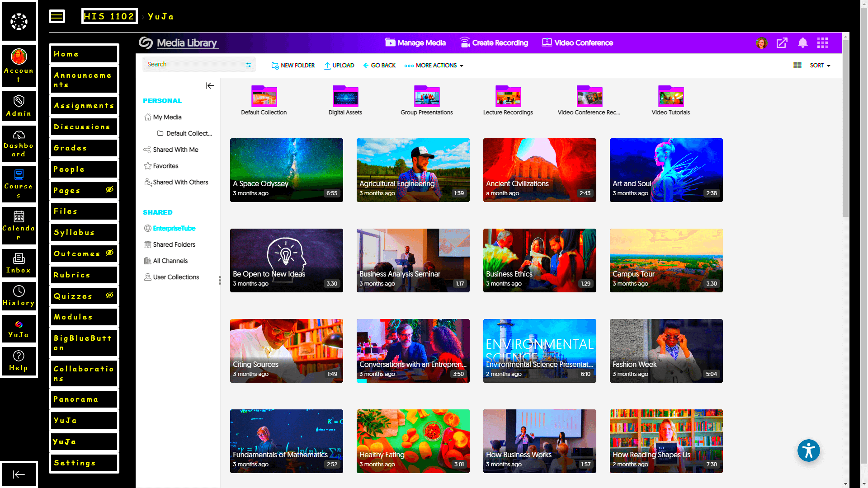Open the accessibility widget button
Viewport: 868px width, 488px height.
(x=808, y=450)
